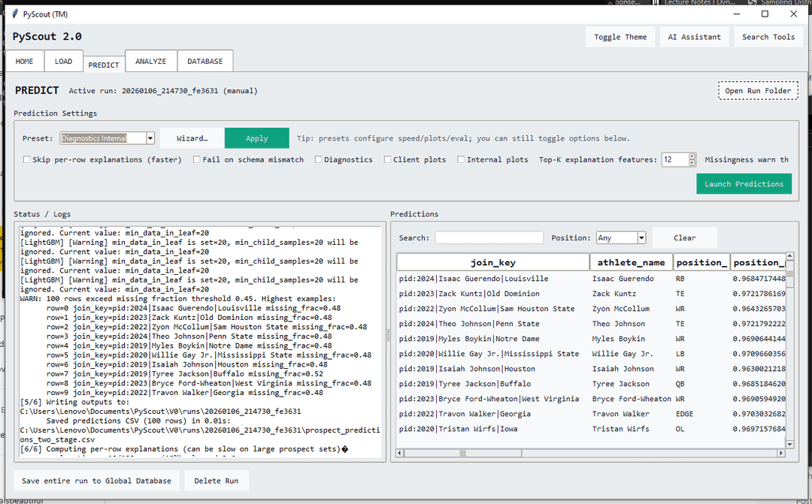Go to the LOAD tab

[x=64, y=62]
